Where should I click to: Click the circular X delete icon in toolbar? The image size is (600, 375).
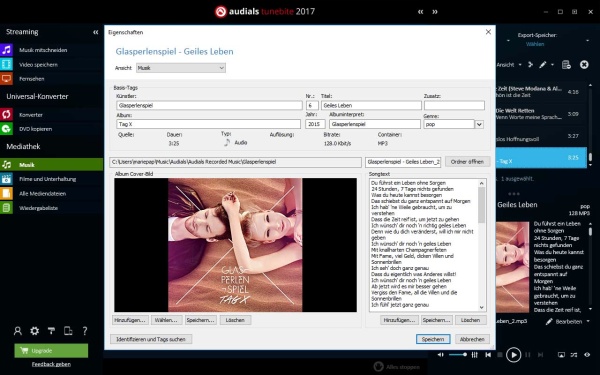[584, 65]
